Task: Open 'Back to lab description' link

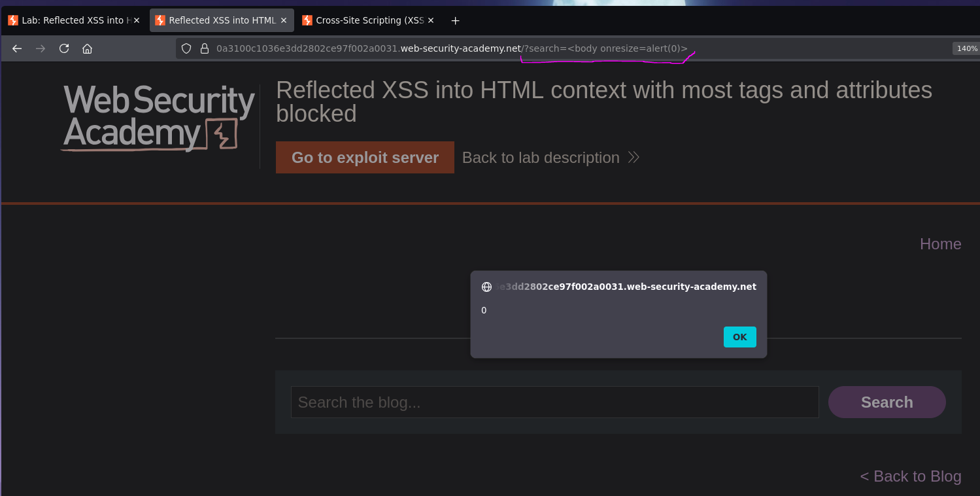Action: coord(541,158)
